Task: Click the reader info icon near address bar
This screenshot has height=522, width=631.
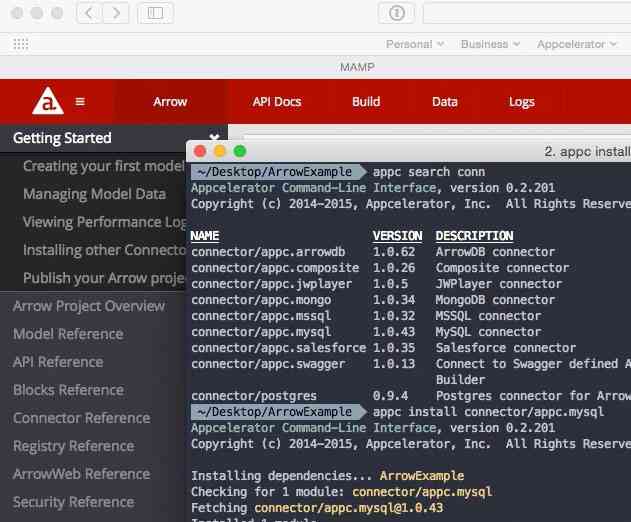Action: [x=397, y=13]
